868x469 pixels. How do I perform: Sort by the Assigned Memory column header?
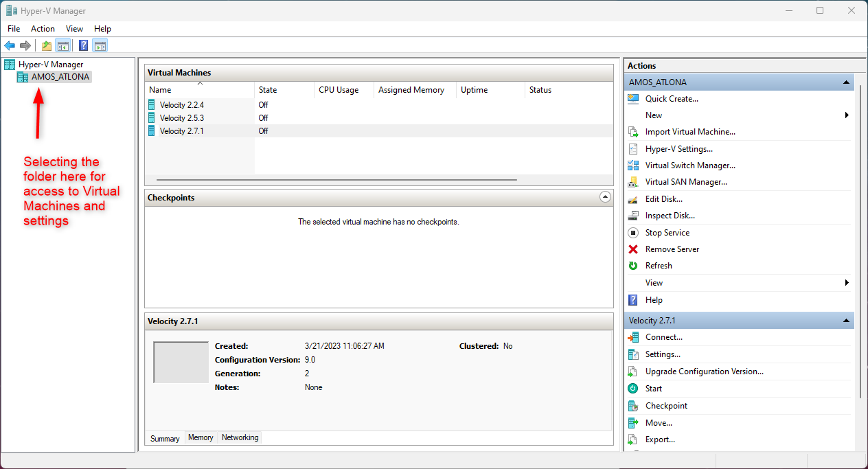(415, 90)
